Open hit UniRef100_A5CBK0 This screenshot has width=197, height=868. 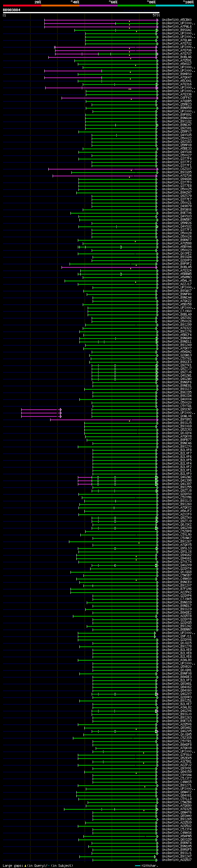176,20
